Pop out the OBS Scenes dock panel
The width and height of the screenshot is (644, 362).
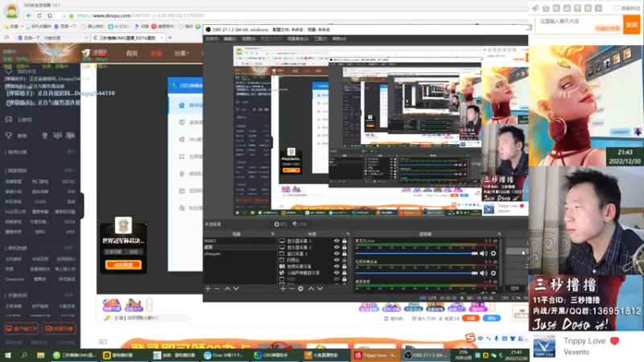click(x=272, y=234)
